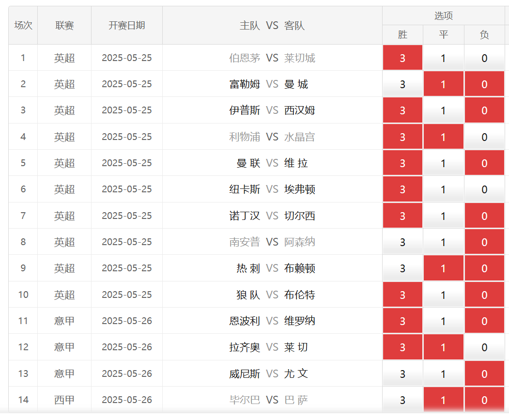Click the 联赛 column header
Image resolution: width=509 pixels, height=420 pixels.
point(64,25)
